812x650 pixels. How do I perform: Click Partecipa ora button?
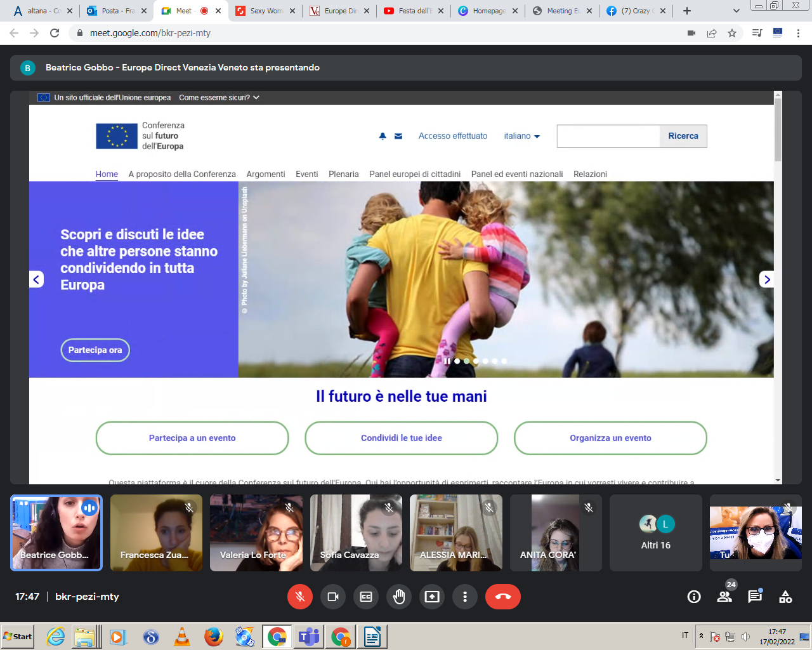pyautogui.click(x=95, y=350)
